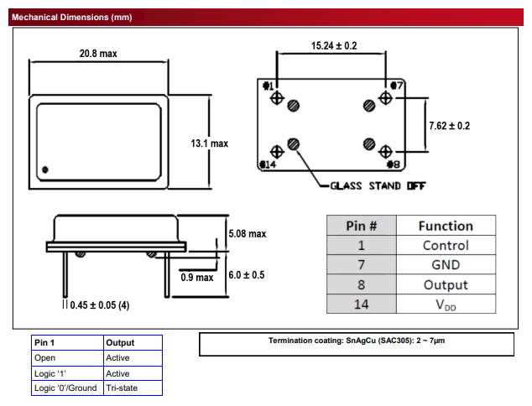Click the hatched standoff circle nearest pin 7
The image size is (532, 406).
(x=368, y=106)
